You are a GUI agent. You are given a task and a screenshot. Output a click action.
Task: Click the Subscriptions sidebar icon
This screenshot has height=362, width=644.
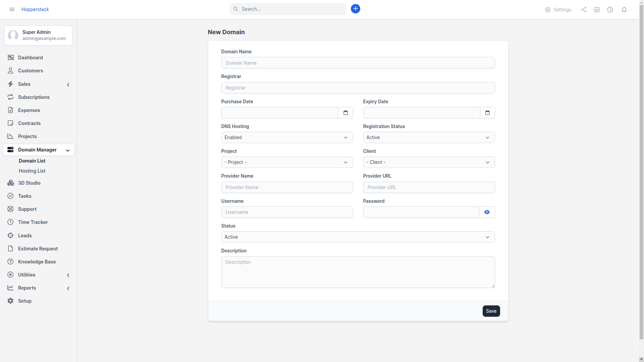(10, 97)
